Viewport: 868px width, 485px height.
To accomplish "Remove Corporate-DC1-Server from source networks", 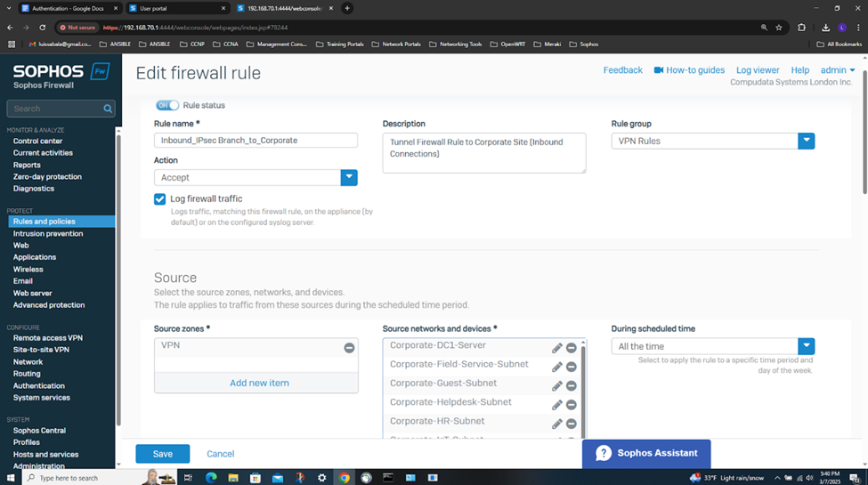I will (572, 348).
